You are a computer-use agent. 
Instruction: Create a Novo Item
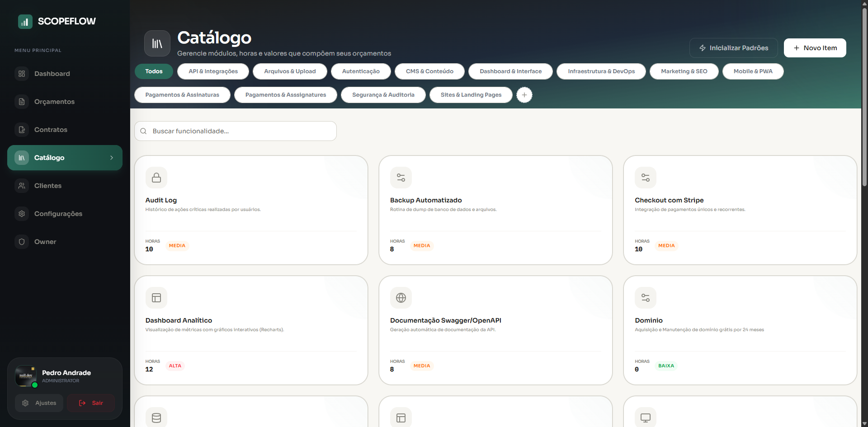pos(815,48)
